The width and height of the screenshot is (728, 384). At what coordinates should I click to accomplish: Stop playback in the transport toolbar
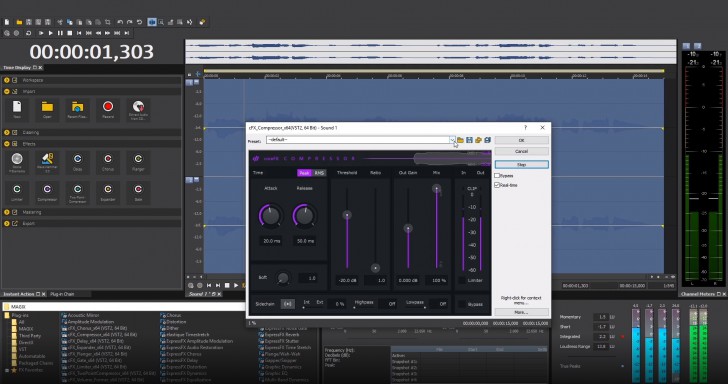70,33
